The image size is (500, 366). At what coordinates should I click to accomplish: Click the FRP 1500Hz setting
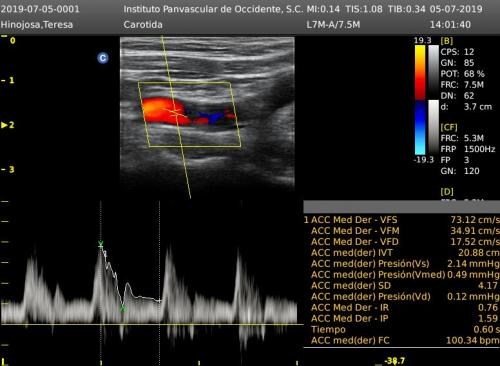point(468,149)
